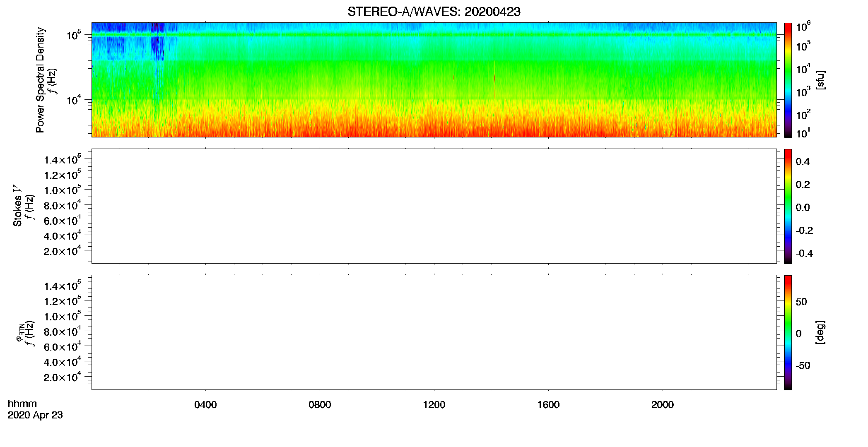Click the 10^4 frequency tick on spectrogram axis
The width and height of the screenshot is (868, 447).
pos(74,100)
